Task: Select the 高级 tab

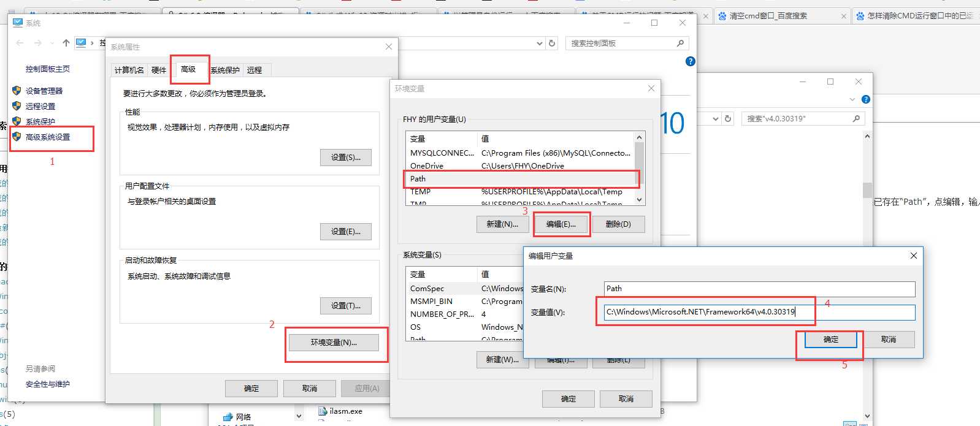Action: tap(188, 69)
